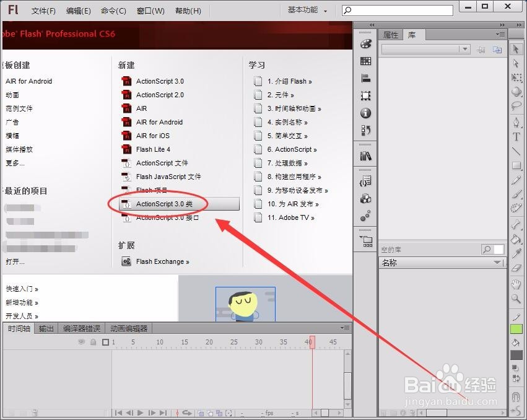Viewport: 527px width, 420px height.
Task: Open the timeline panel options menu
Action: point(345,328)
